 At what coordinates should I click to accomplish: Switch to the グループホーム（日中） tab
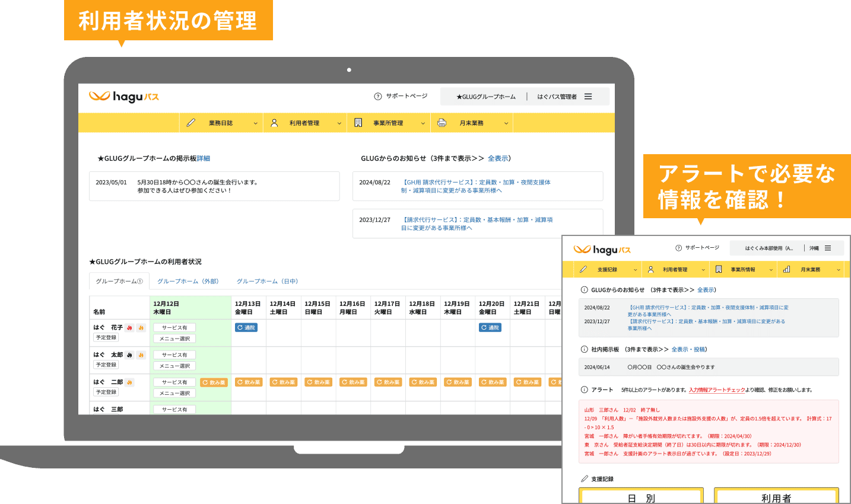click(x=267, y=281)
